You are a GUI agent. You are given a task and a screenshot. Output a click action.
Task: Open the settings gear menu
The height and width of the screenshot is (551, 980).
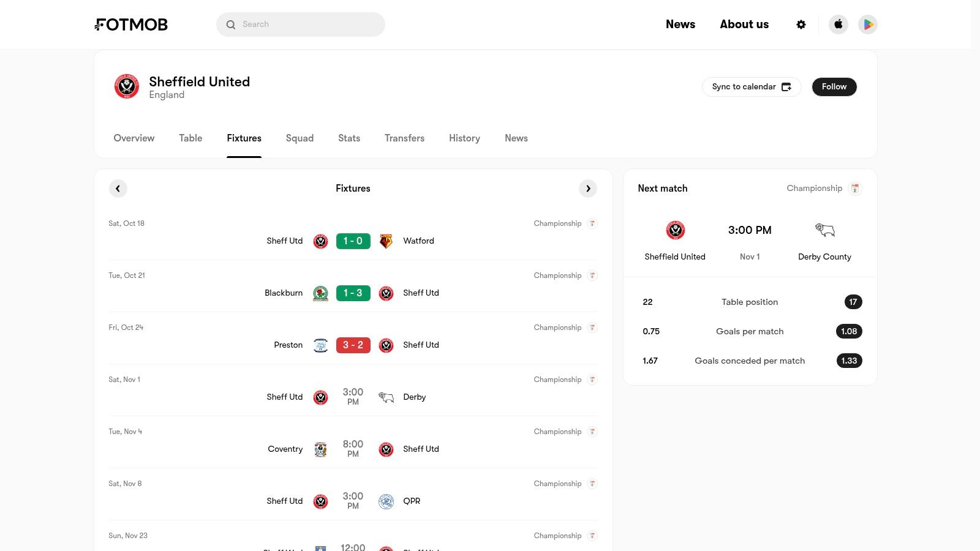pos(801,24)
